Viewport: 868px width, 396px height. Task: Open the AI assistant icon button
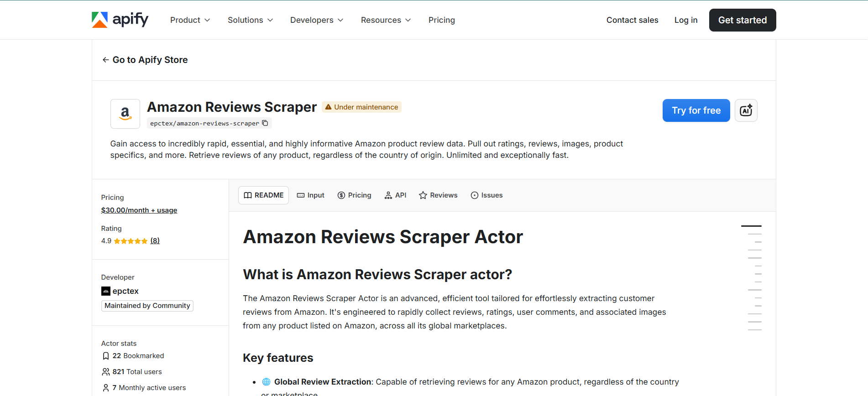[x=746, y=110]
